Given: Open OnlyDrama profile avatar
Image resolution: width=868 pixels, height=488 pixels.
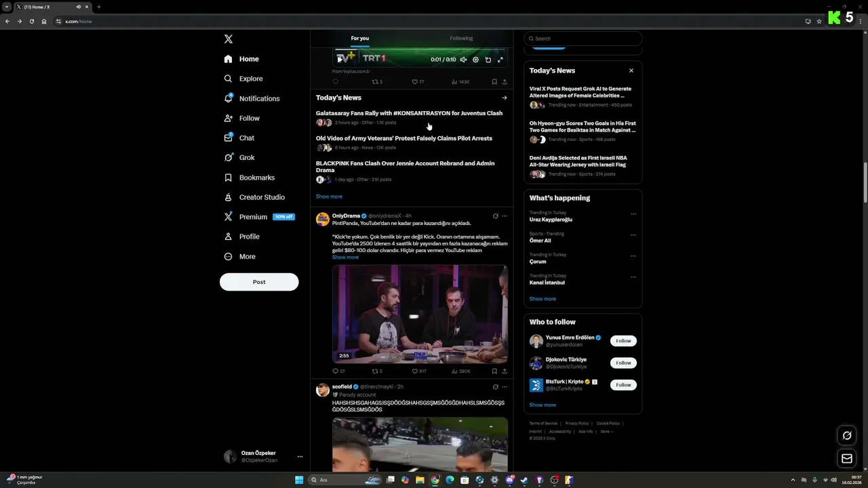Looking at the screenshot, I should [x=323, y=219].
